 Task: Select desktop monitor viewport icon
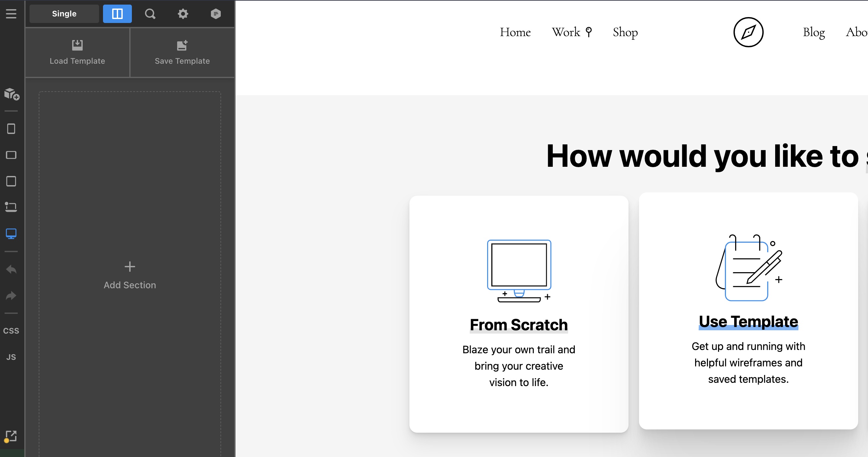point(11,233)
